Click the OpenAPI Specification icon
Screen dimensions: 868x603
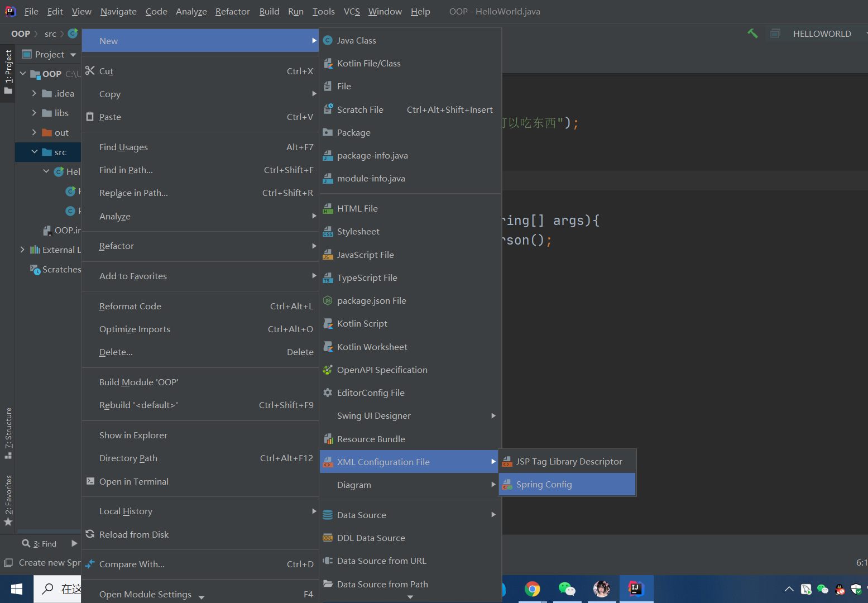pos(328,370)
